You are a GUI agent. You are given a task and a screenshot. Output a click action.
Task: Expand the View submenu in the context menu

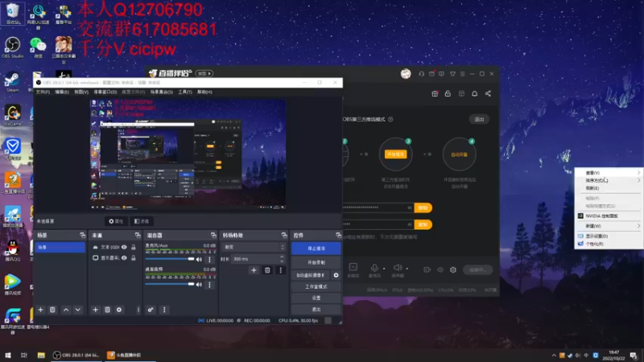[x=609, y=173]
